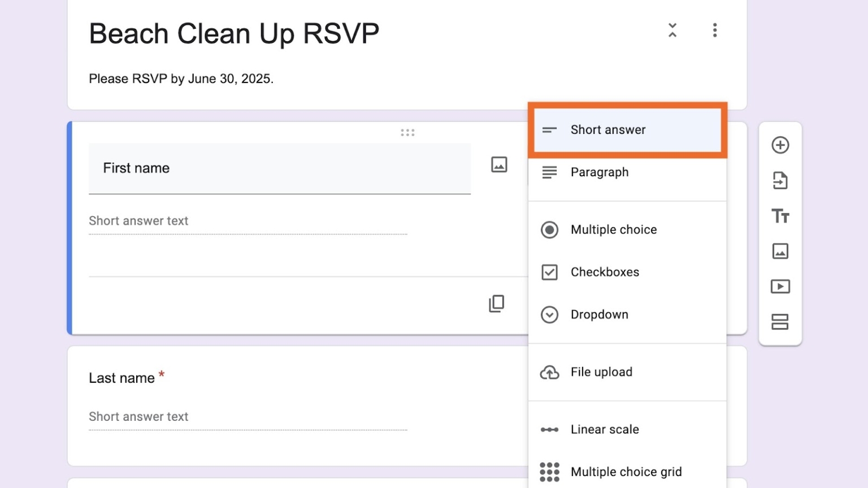Duplicate the First name question
The image size is (868, 488).
click(x=496, y=304)
